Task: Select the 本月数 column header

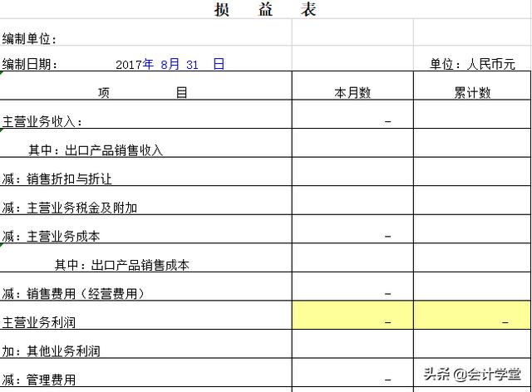Action: (352, 86)
